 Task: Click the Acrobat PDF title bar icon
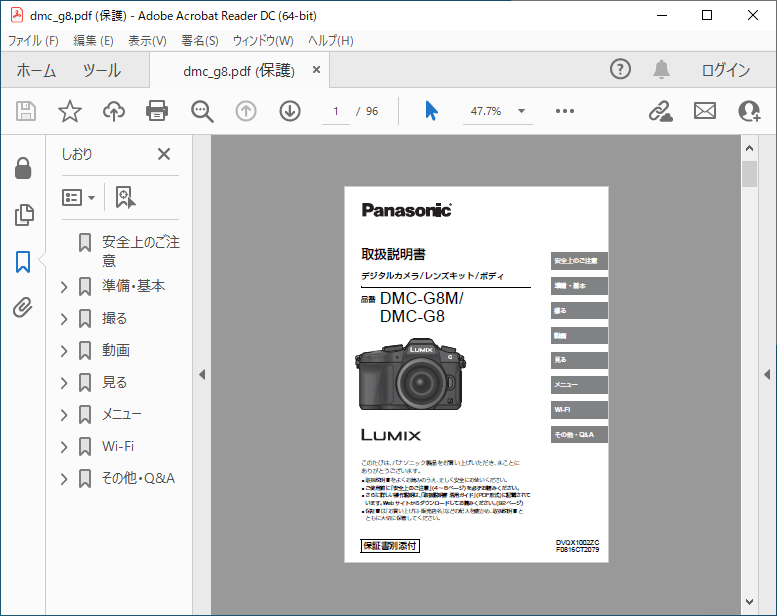17,15
